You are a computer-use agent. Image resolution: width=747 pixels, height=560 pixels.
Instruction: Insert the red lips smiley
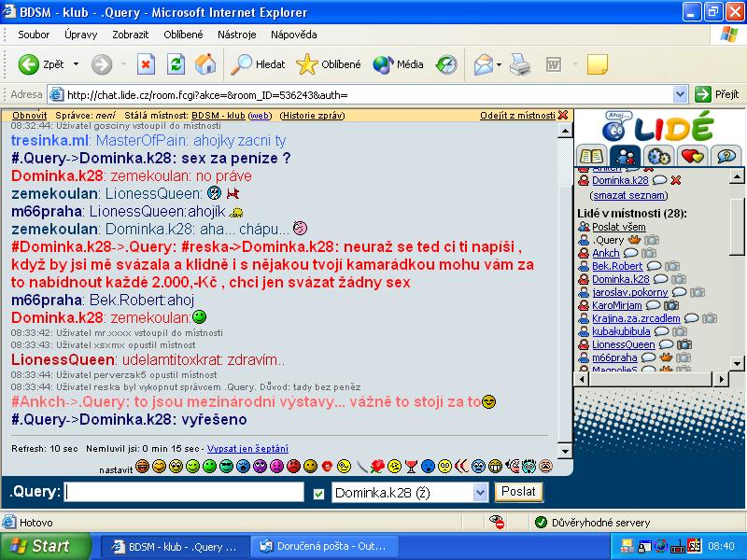tap(327, 466)
